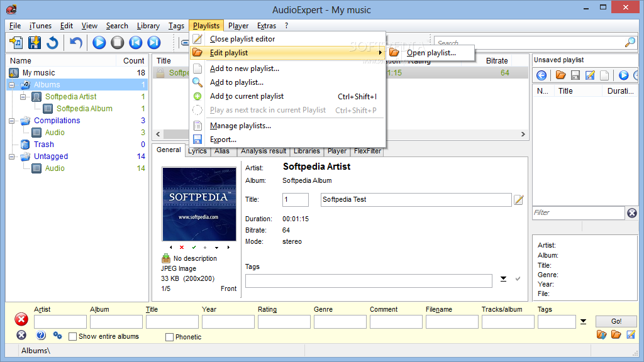
Task: Click the description icon next to No description
Action: click(166, 258)
